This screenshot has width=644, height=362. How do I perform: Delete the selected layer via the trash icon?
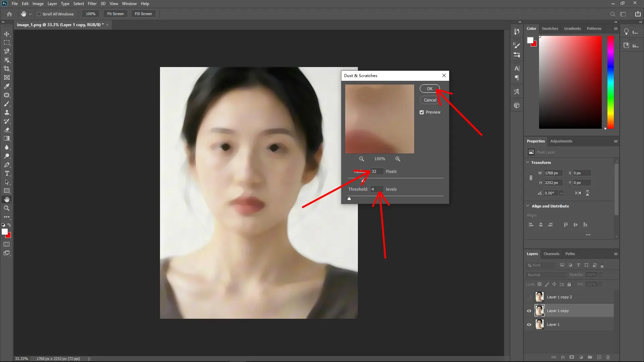(608, 357)
